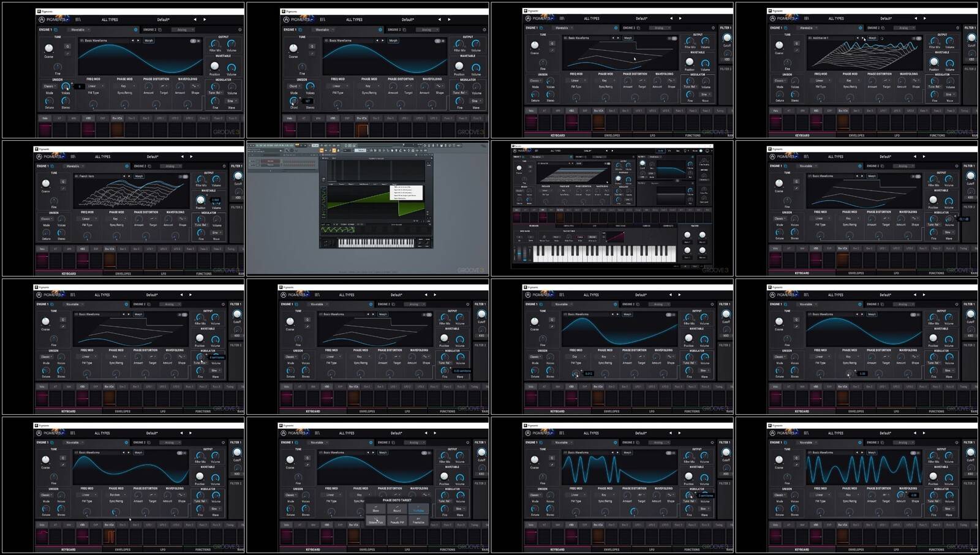
Task: Click pitch/mod wheel strips in full-view Pigments thumbnail
Action: tap(522, 254)
